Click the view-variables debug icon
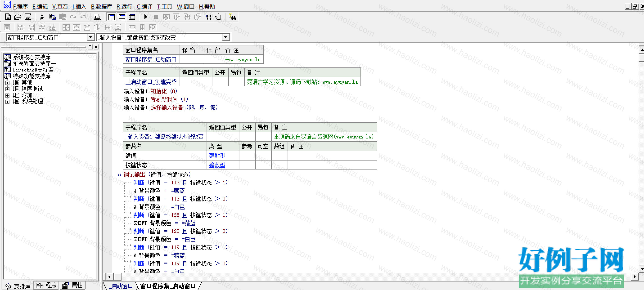 coord(166,17)
